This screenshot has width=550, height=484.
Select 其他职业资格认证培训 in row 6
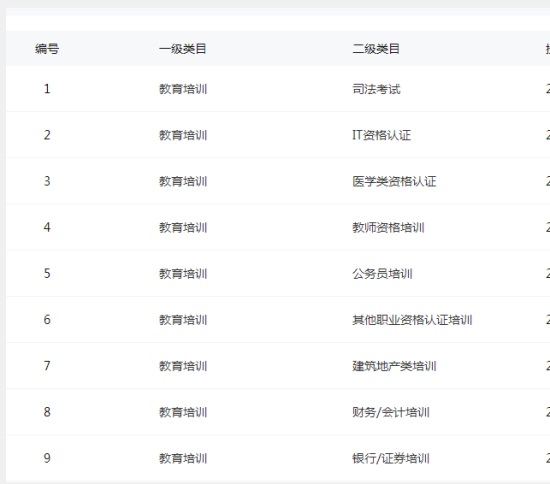412,320
